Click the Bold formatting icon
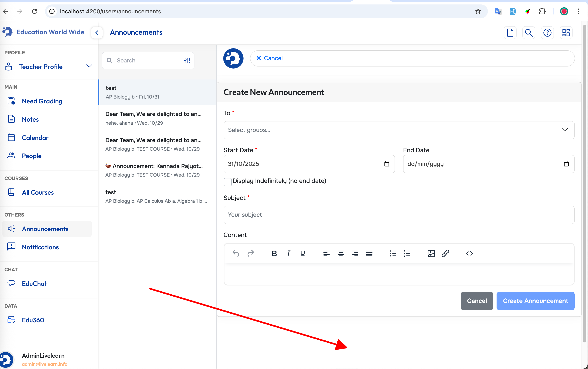Image resolution: width=588 pixels, height=369 pixels. [x=274, y=253]
